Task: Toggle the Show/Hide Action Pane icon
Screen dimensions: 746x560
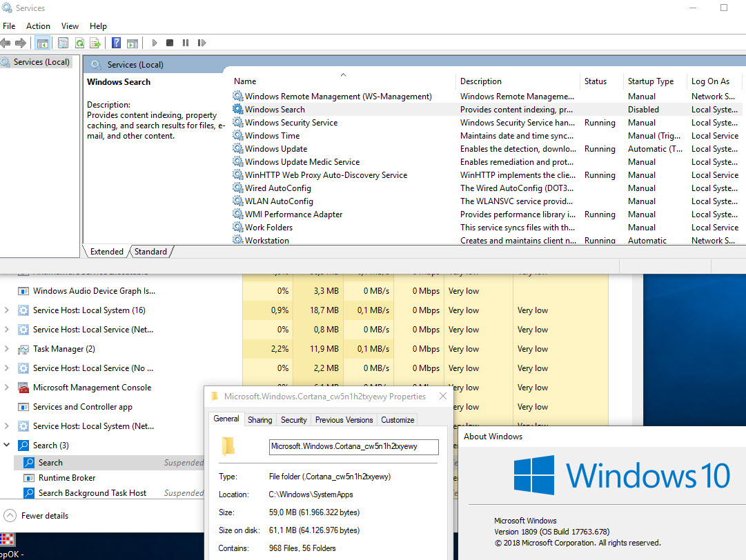Action: (x=132, y=43)
